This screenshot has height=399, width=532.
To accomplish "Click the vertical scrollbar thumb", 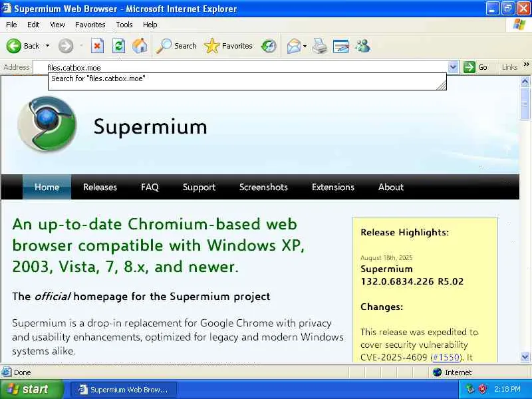I will 525,103.
